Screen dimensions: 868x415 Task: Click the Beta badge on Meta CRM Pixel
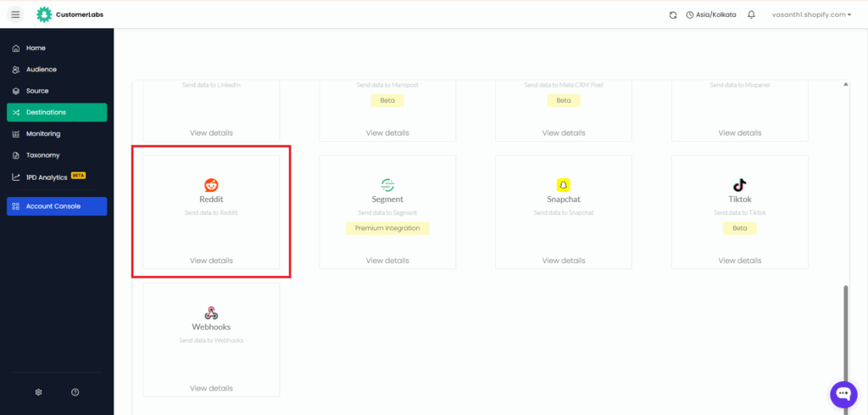[x=564, y=101]
